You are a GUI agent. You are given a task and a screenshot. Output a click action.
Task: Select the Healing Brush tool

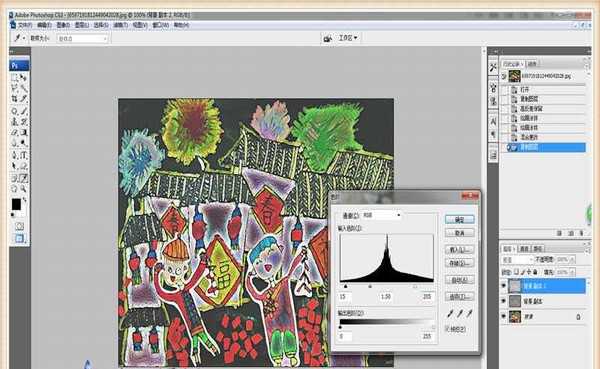[15, 111]
